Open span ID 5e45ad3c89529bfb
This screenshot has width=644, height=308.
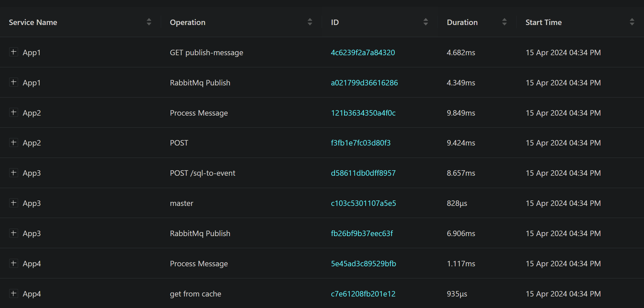click(x=364, y=264)
